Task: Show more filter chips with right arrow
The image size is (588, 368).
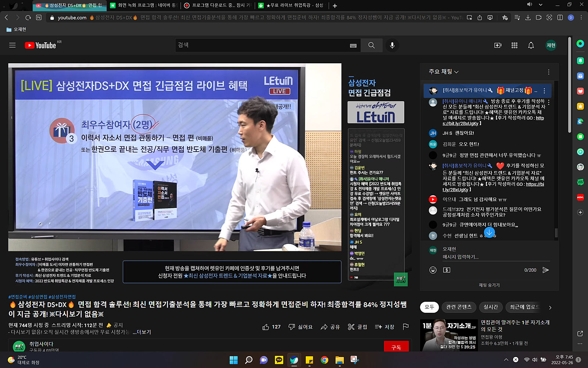Action: point(550,307)
